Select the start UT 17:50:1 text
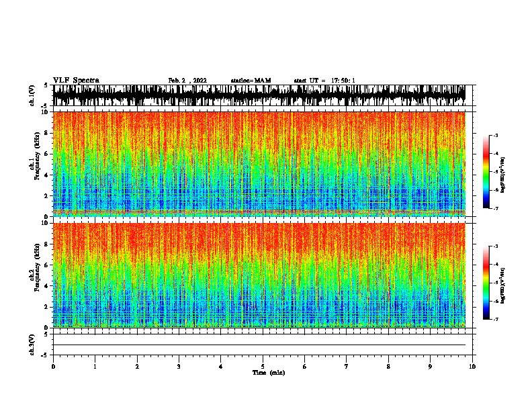The image size is (532, 411). tap(324, 81)
